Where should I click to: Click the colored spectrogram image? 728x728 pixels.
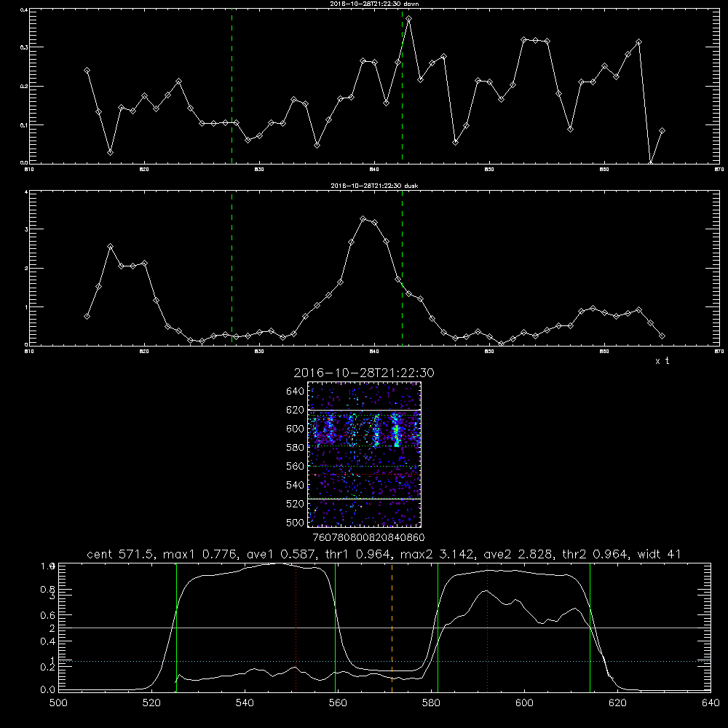[365, 454]
